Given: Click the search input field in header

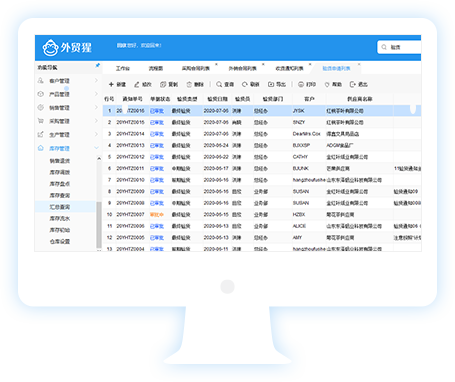Looking at the screenshot, I should [x=399, y=47].
